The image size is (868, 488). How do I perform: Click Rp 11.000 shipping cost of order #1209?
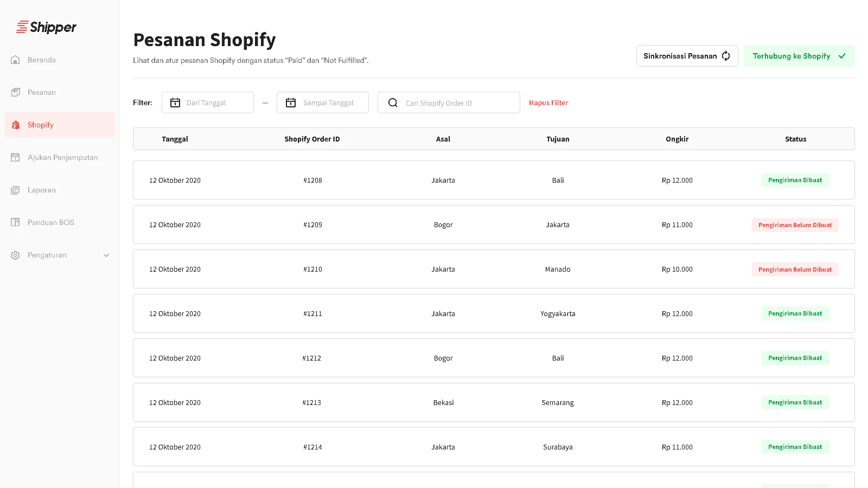pos(677,224)
